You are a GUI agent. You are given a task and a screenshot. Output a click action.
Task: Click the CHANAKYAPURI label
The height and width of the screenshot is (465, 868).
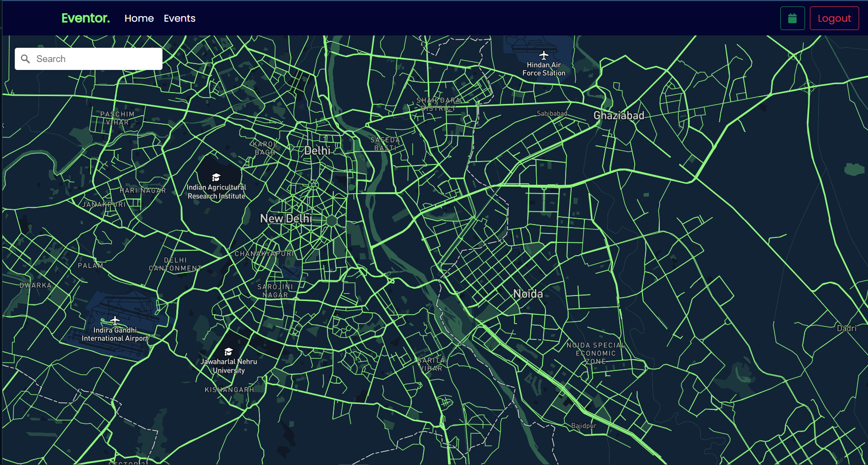(264, 254)
